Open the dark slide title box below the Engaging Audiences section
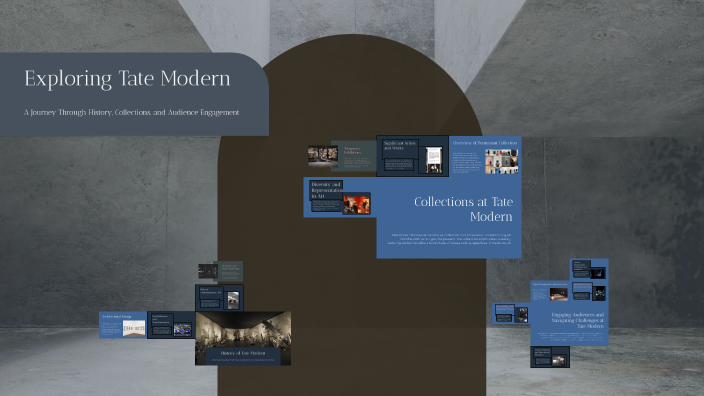Image resolution: width=704 pixels, height=396 pixels. click(542, 352)
